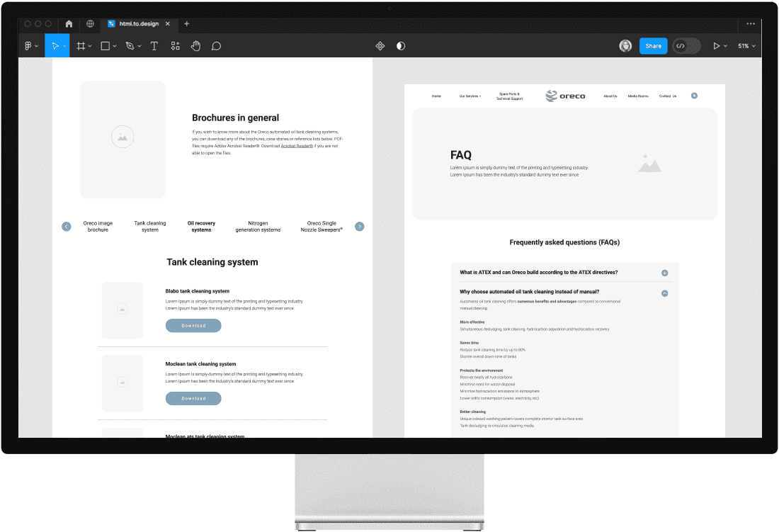Click the Brochures in general image placeholder
Screen dimensions: 779x532
click(x=123, y=140)
